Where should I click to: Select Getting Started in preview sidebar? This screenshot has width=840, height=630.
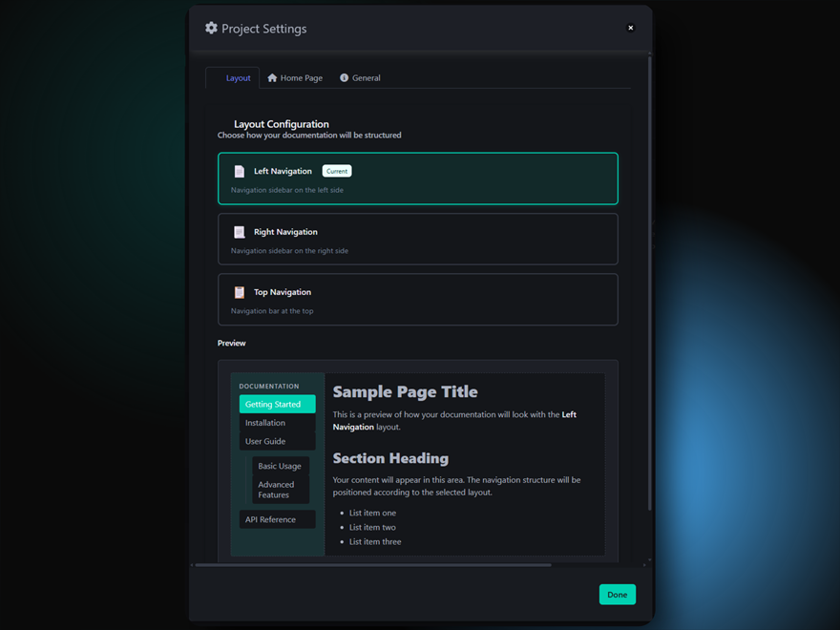277,404
